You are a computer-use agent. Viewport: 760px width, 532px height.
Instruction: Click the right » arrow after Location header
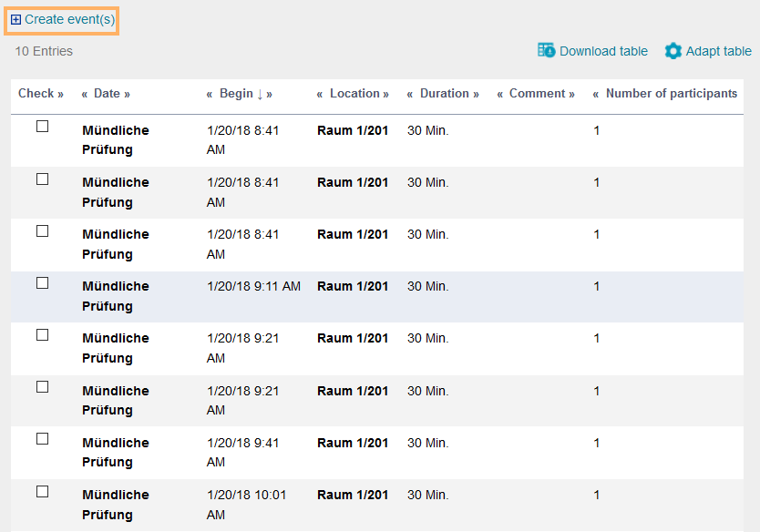(386, 94)
